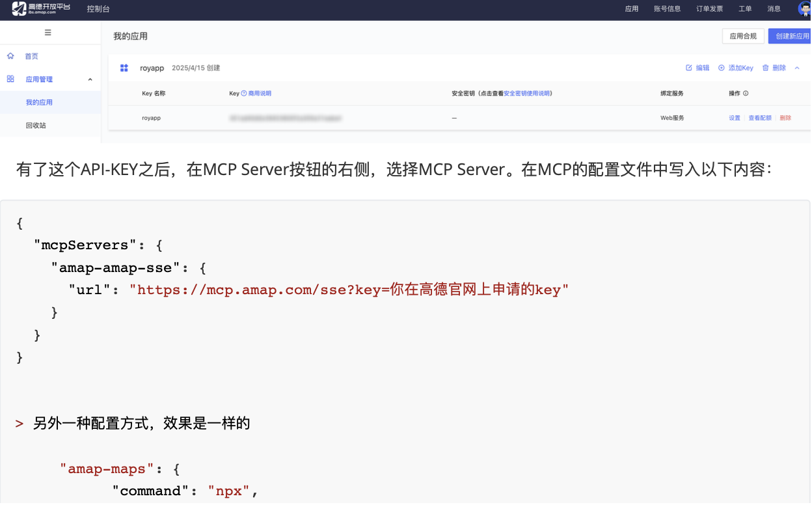
Task: Click the question icon next to Key header
Action: tap(244, 93)
